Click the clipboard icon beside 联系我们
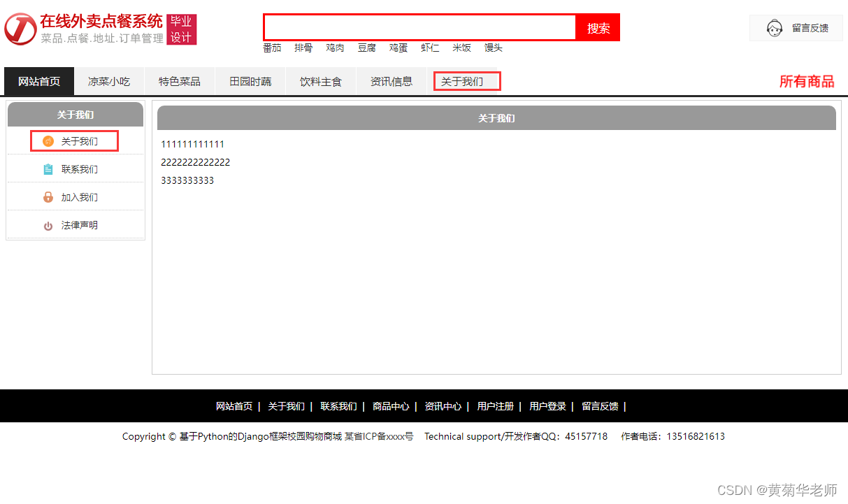 coord(48,169)
